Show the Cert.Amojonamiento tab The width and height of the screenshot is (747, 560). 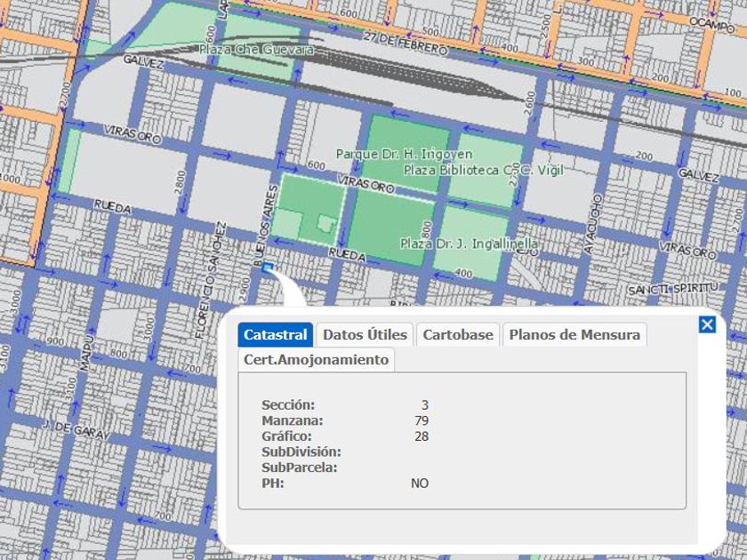[316, 360]
